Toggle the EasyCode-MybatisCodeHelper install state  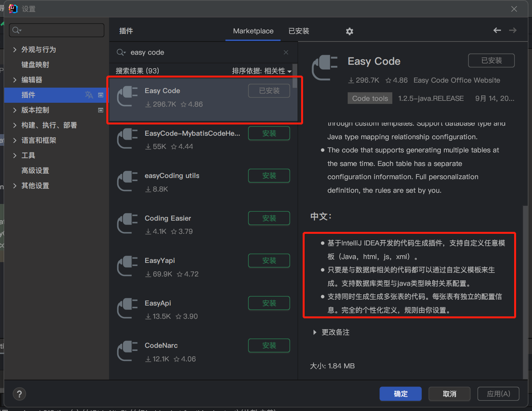point(269,133)
